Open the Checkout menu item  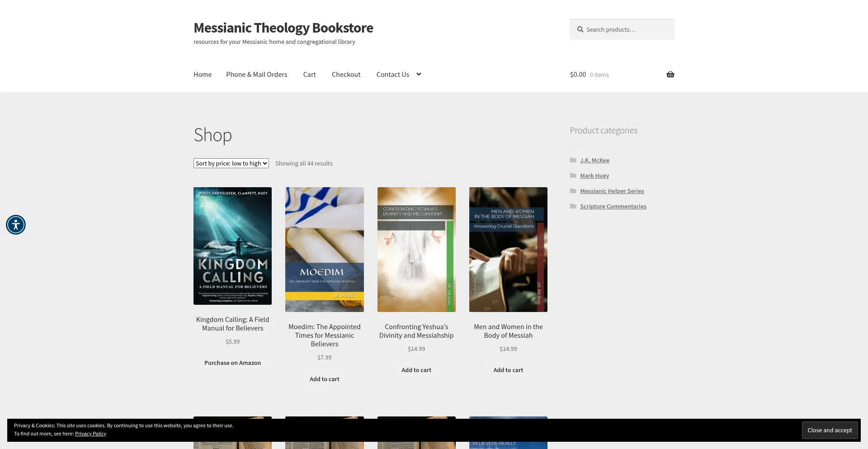pos(346,75)
